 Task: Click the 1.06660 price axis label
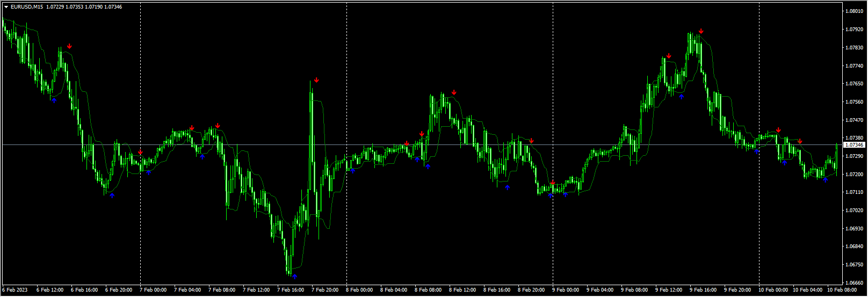(x=854, y=283)
